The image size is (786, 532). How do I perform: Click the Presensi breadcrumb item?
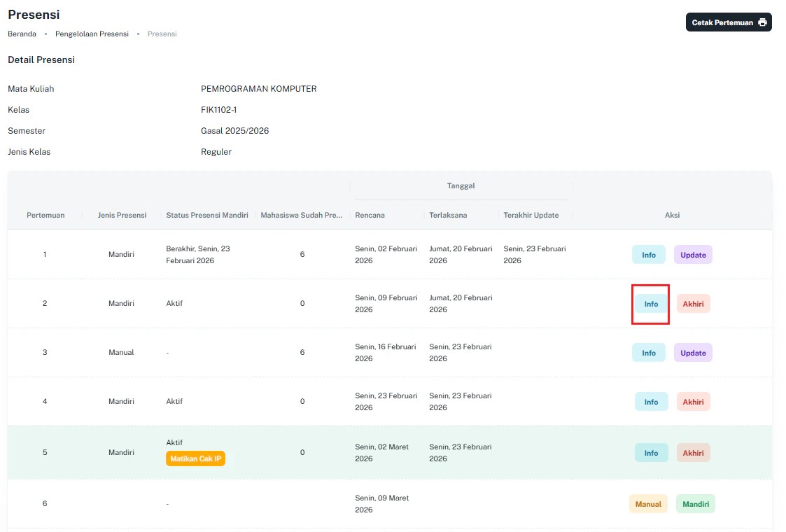162,34
